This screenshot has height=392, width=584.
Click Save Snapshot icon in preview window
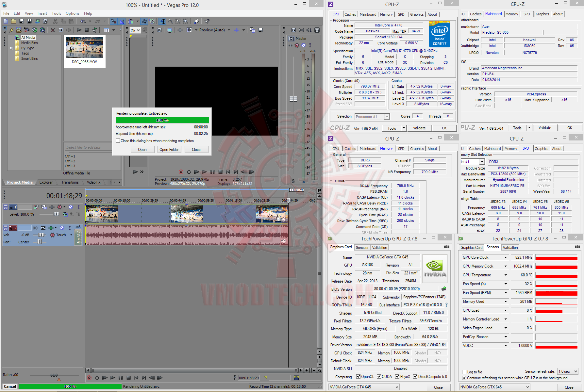point(260,30)
